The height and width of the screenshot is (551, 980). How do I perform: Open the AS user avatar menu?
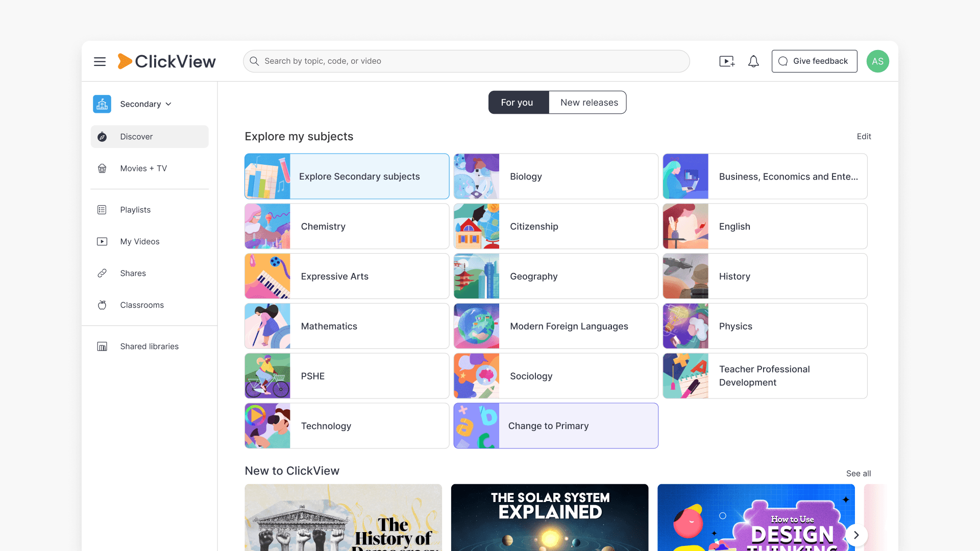877,61
